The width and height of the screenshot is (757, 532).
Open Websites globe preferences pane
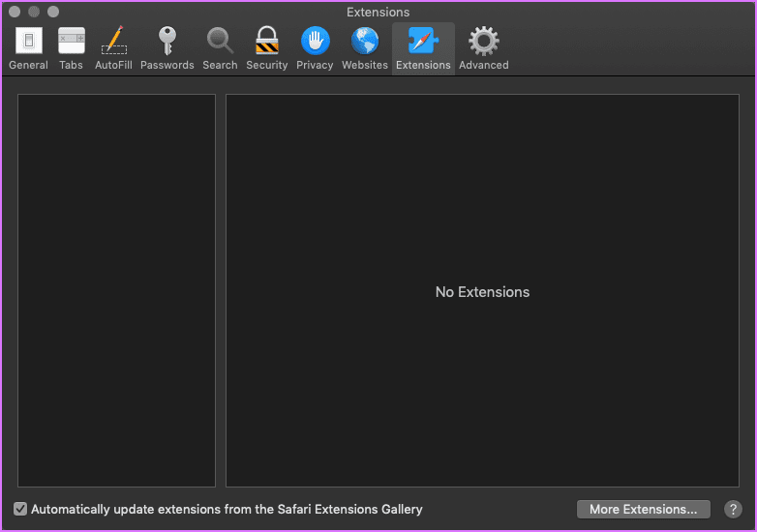[365, 48]
